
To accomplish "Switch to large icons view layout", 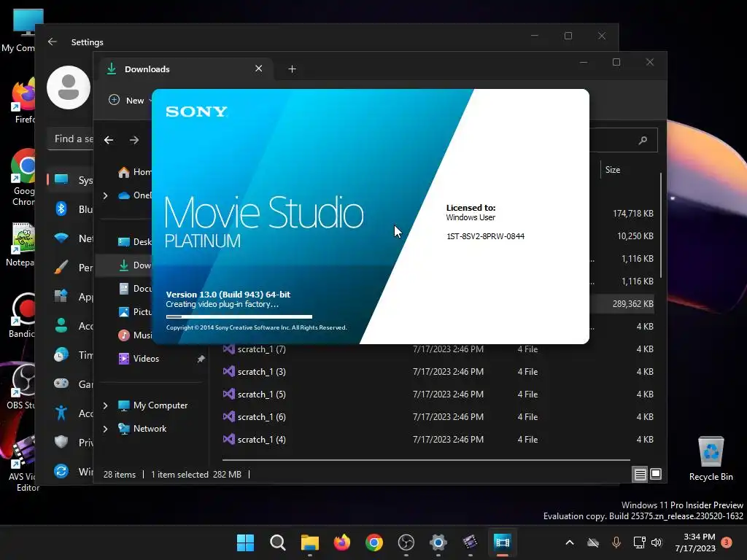I will 656,474.
